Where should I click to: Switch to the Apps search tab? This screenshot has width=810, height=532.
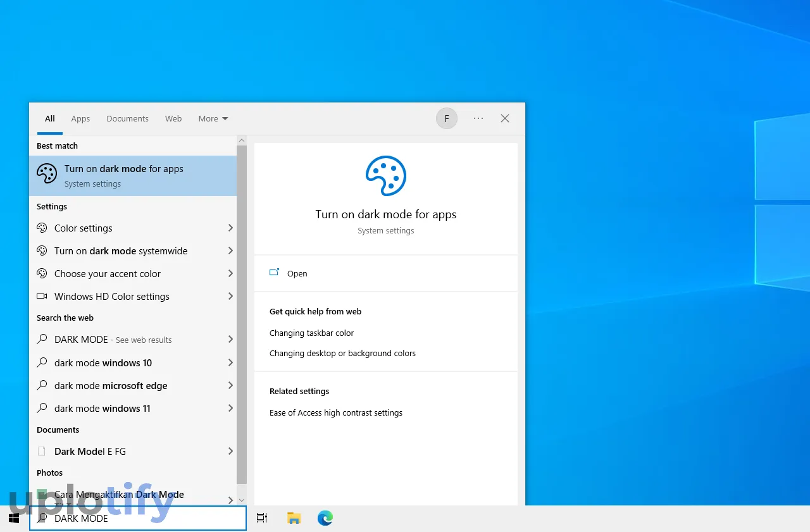80,118
